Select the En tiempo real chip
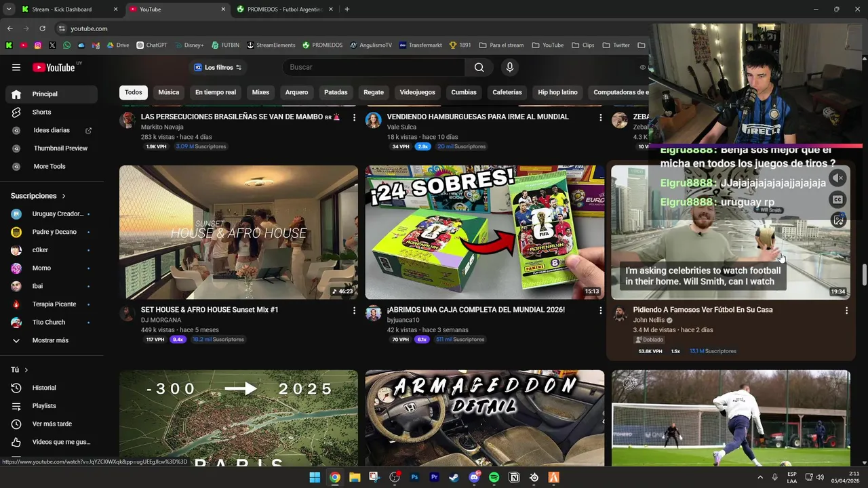868x488 pixels. pyautogui.click(x=216, y=92)
